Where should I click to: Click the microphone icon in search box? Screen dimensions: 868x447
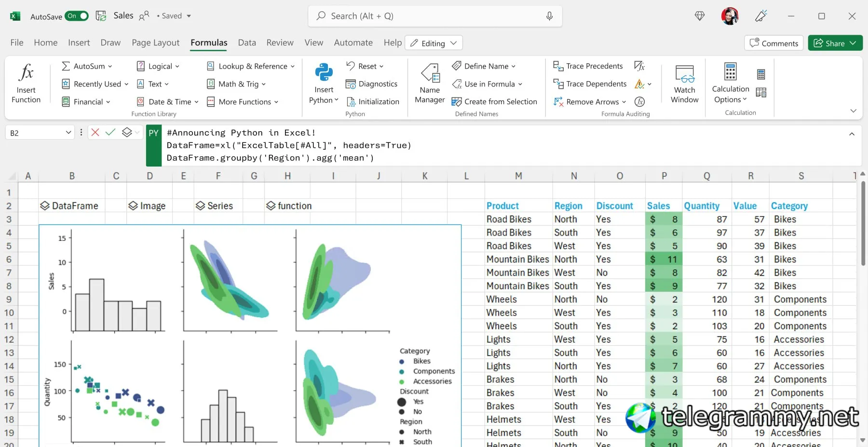point(549,16)
